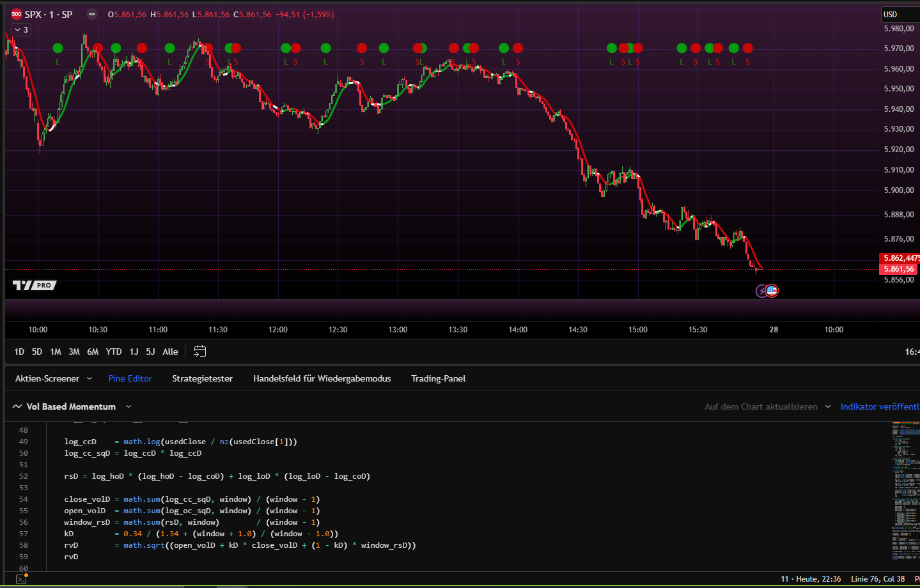
Task: Click the code minimap in Pine Editor
Action: coord(905,491)
